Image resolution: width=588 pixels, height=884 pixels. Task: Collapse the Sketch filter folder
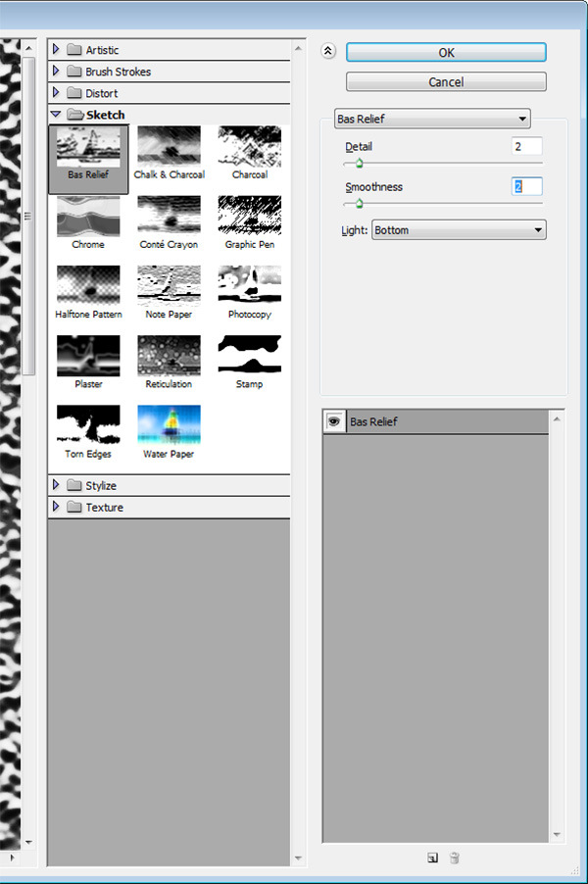coord(56,115)
